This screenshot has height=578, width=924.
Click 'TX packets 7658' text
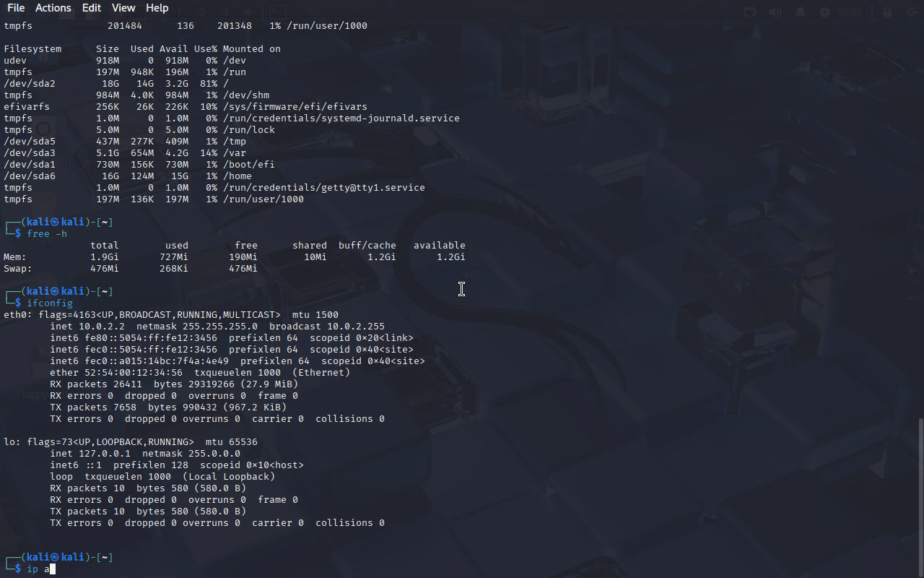(93, 407)
